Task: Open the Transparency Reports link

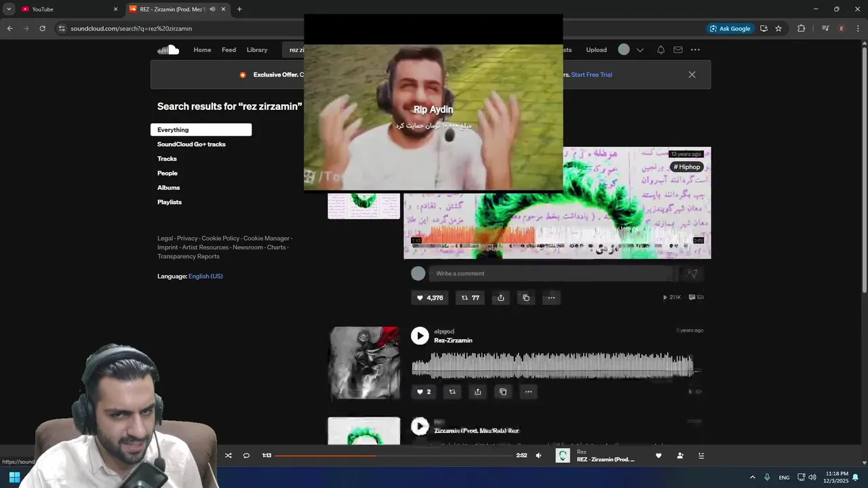Action: tap(189, 256)
